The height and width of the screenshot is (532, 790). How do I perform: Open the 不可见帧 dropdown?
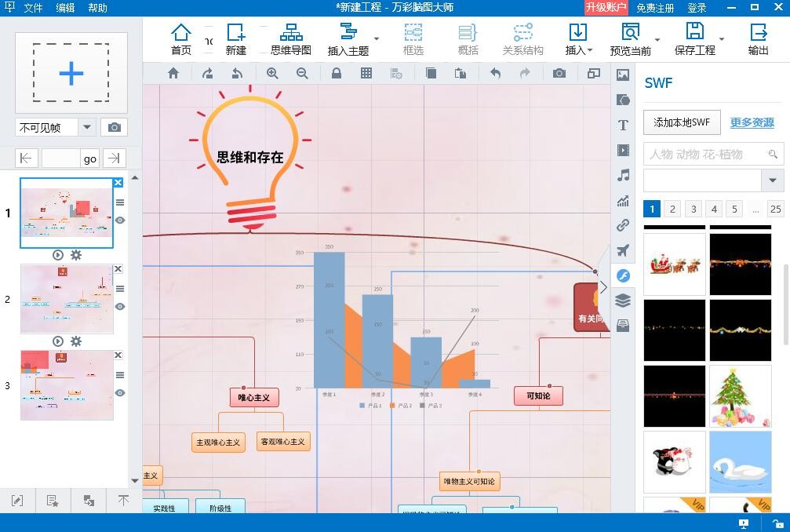86,126
